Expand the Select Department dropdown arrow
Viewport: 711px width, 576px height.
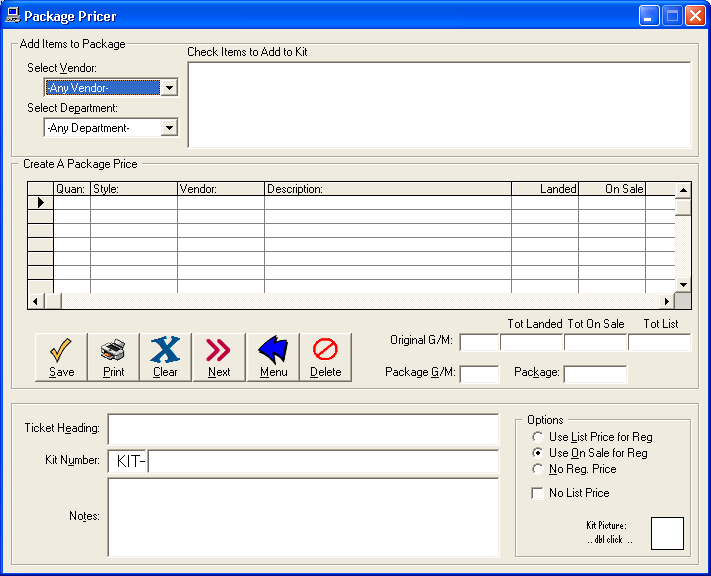coord(169,128)
